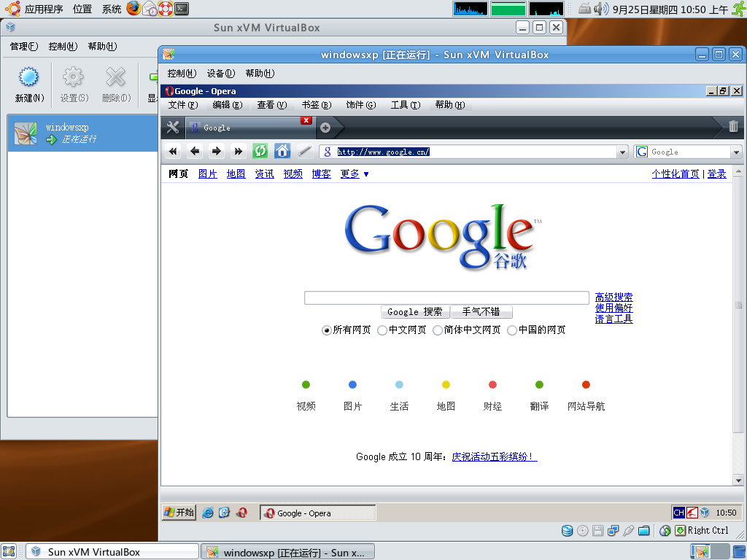Launch Firefox from the Ubuntu top panel

(x=133, y=8)
